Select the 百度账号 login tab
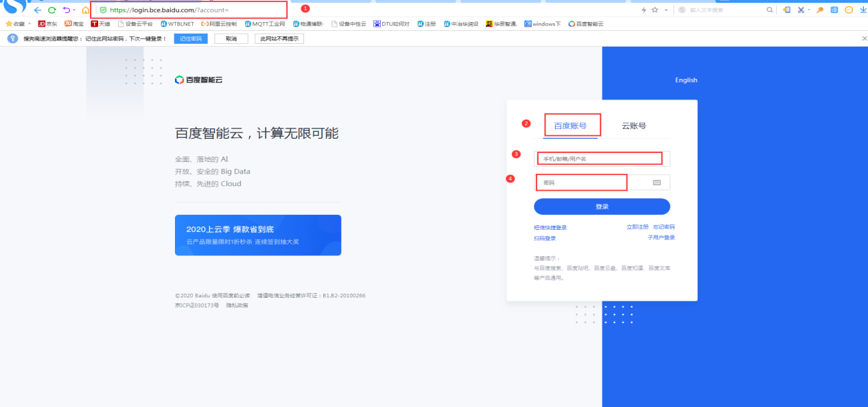 [571, 124]
